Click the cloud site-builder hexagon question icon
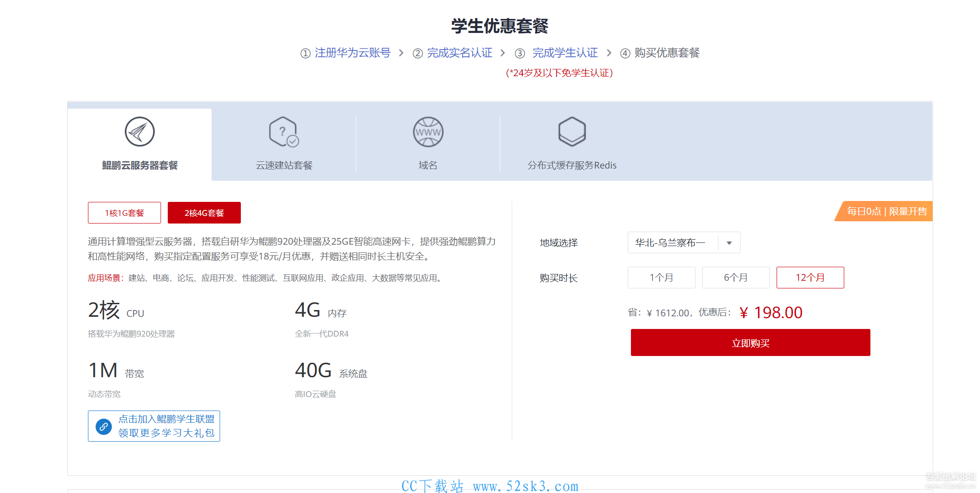The height and width of the screenshot is (493, 980). pos(284,132)
